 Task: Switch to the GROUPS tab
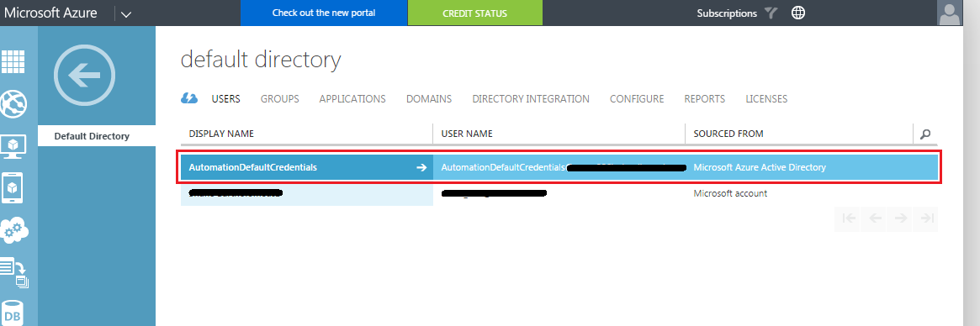point(279,98)
